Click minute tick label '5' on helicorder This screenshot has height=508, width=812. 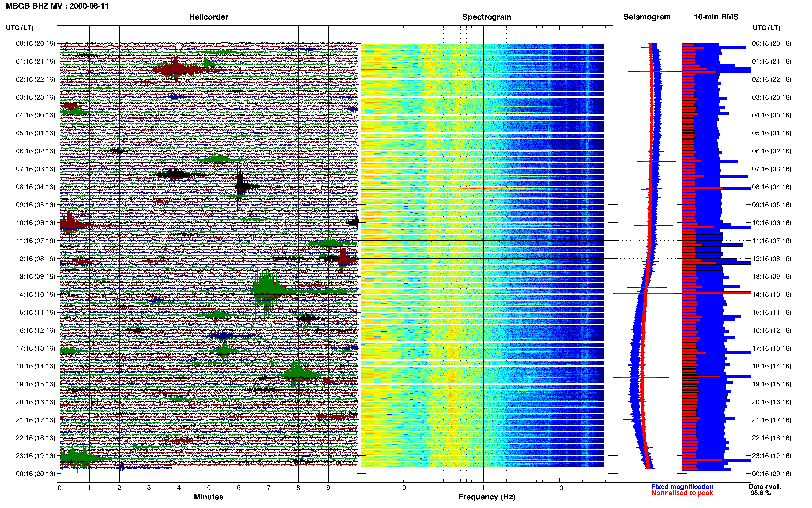(x=209, y=487)
